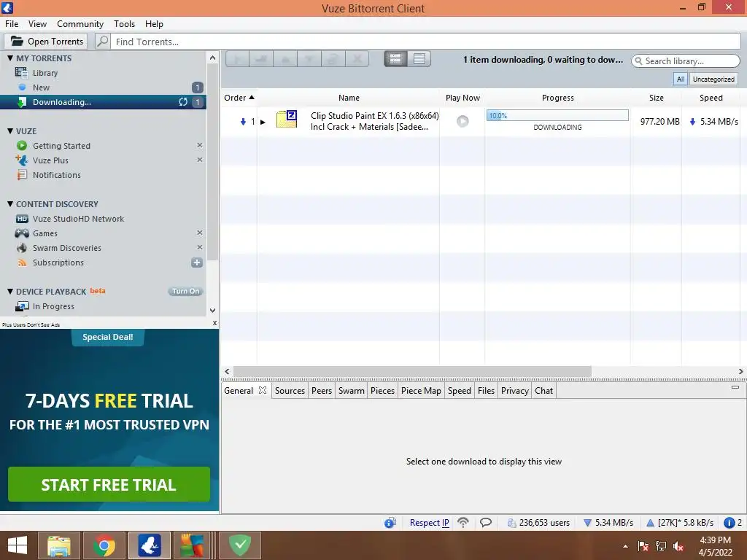Open the Games discovery item
The width and height of the screenshot is (747, 560).
tap(44, 233)
